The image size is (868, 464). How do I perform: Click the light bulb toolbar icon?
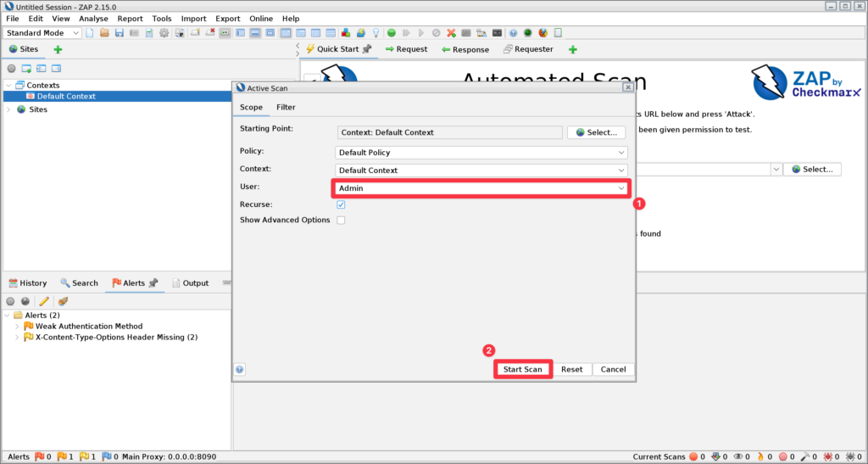click(x=376, y=33)
